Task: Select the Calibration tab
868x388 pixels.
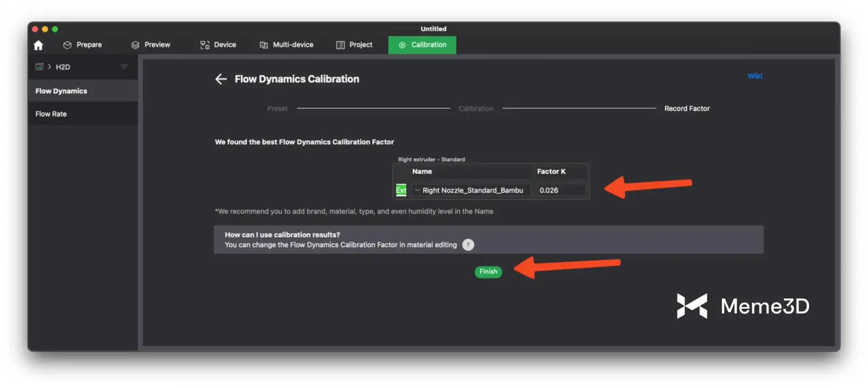Action: click(x=422, y=45)
